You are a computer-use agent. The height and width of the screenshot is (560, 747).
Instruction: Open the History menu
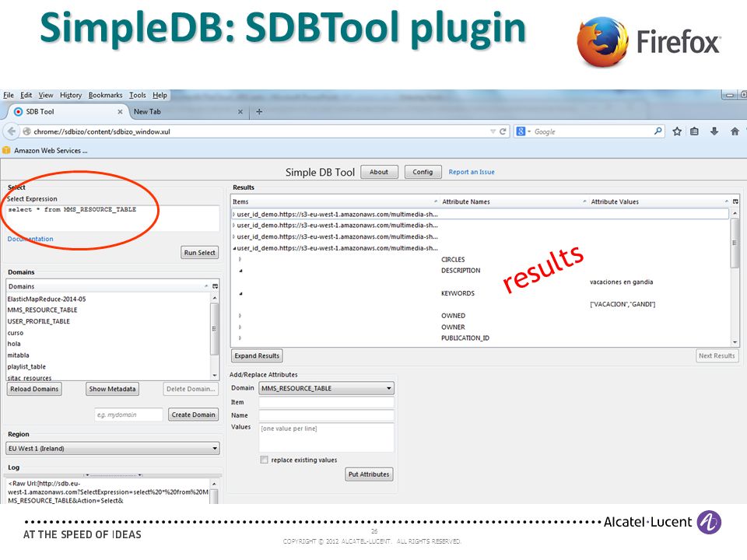point(71,95)
